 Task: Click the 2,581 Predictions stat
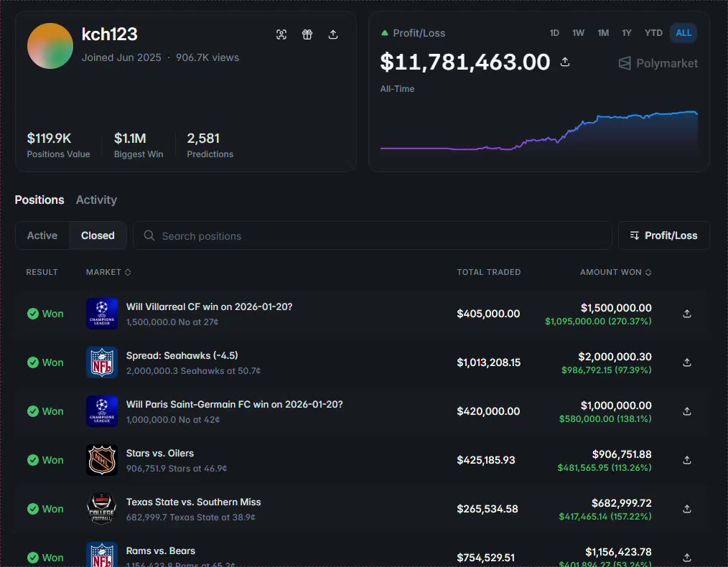[x=210, y=145]
